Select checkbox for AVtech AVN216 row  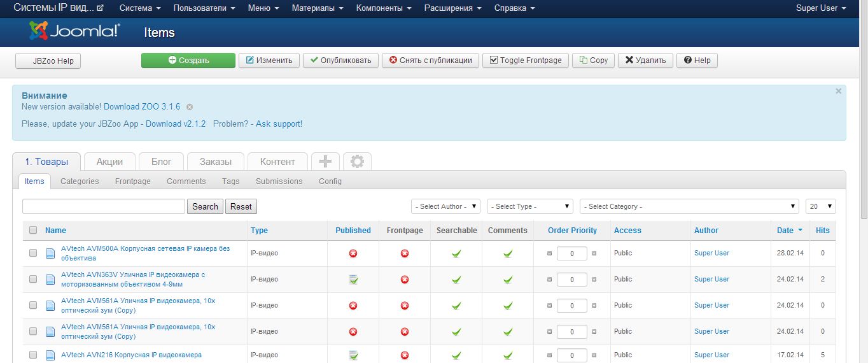[x=33, y=355]
